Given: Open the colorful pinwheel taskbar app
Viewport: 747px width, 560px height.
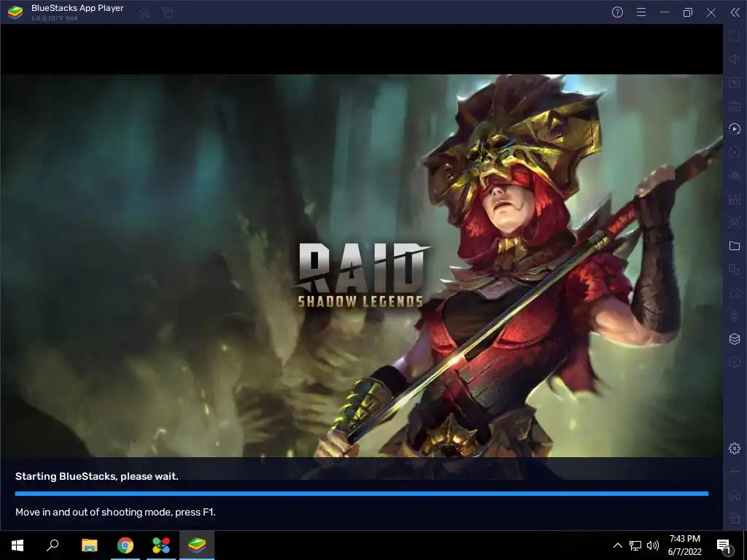Looking at the screenshot, I should (x=161, y=545).
